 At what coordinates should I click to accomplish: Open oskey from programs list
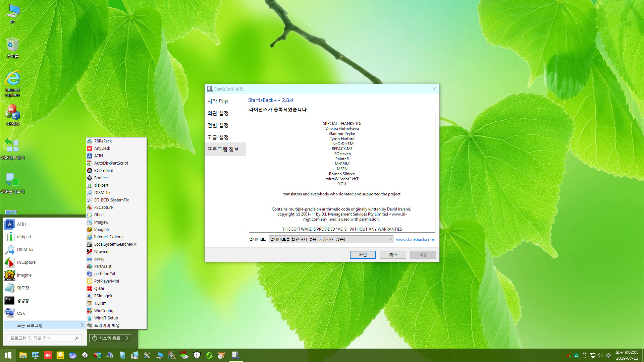pyautogui.click(x=116, y=259)
